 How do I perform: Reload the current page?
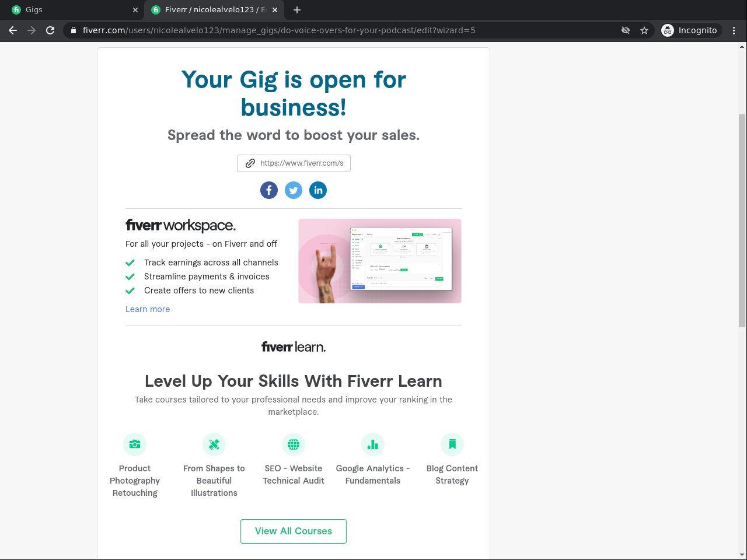tap(50, 30)
